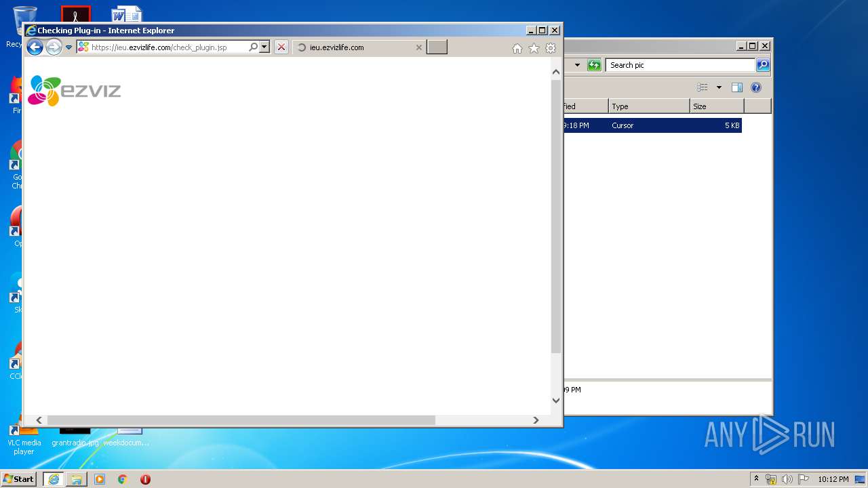Select the Word document desktop icon
The image size is (868, 488).
point(127,14)
